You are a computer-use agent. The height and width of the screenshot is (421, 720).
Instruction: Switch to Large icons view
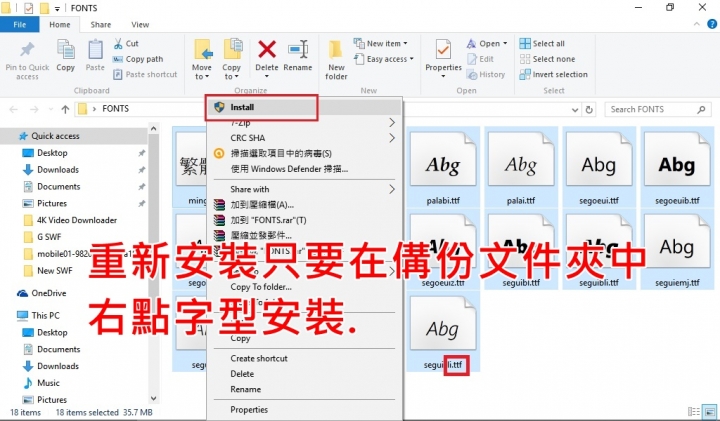point(710,412)
